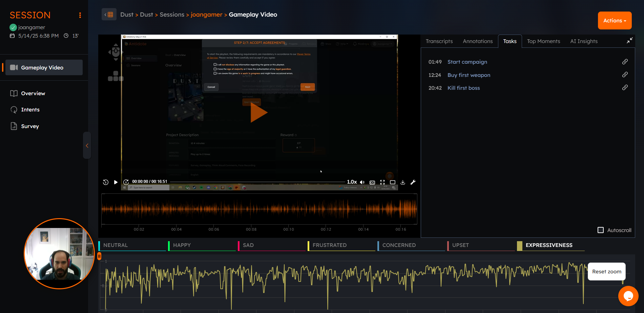Rewind the video 5 seconds

106,182
